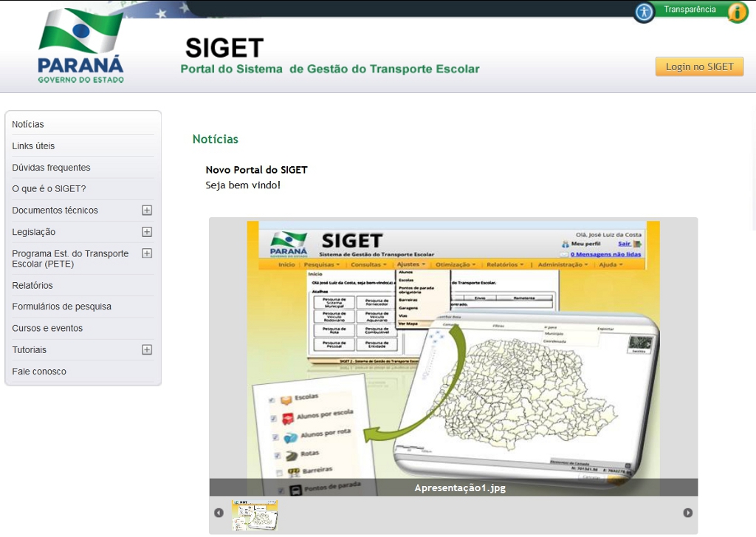Click the Tutoriais menu label
This screenshot has height=537, width=756.
pyautogui.click(x=30, y=350)
